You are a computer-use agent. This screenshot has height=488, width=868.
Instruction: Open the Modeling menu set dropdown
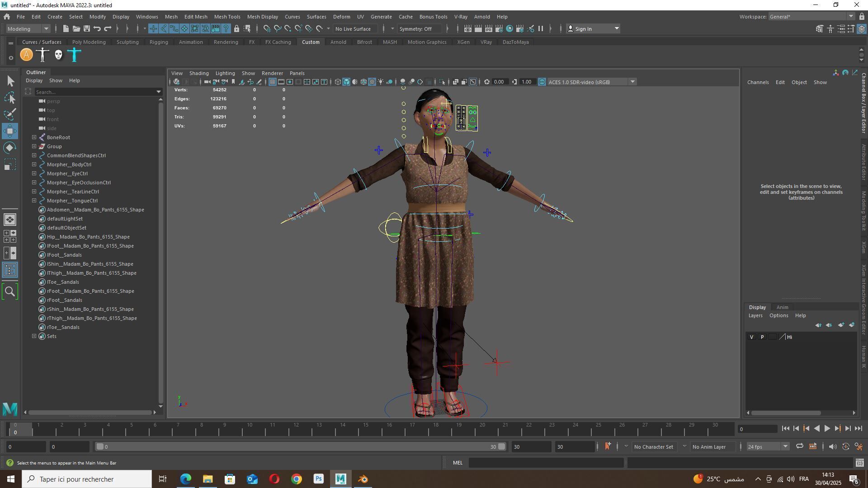click(x=28, y=28)
